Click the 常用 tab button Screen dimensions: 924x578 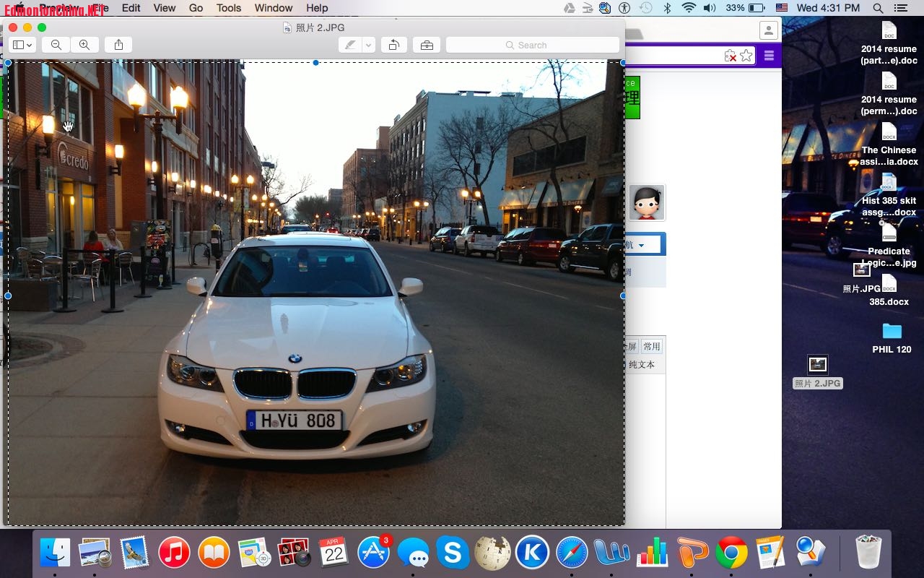point(652,347)
